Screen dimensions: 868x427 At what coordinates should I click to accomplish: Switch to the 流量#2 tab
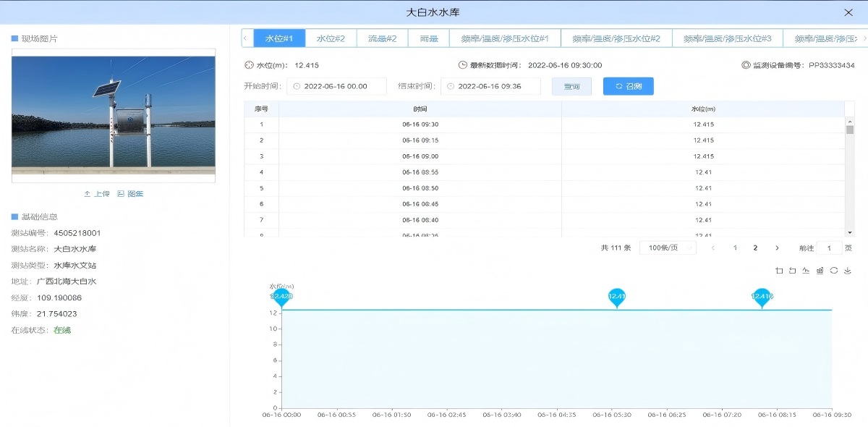(x=382, y=38)
